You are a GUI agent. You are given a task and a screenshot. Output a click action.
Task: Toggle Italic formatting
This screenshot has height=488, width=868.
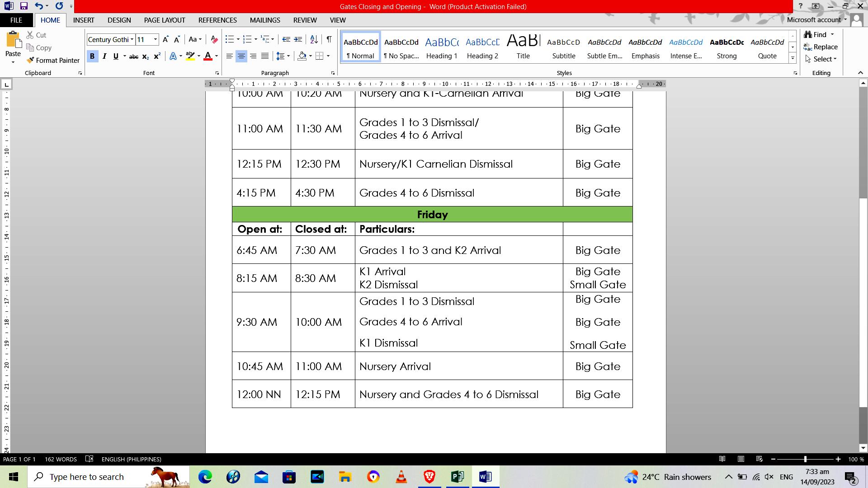click(104, 56)
